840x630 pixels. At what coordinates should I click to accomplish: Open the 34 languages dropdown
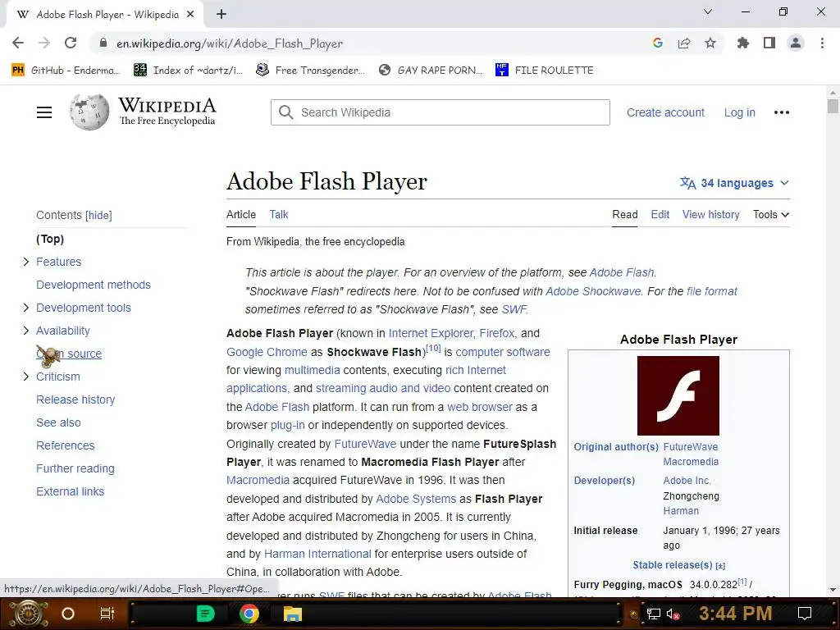coord(734,183)
